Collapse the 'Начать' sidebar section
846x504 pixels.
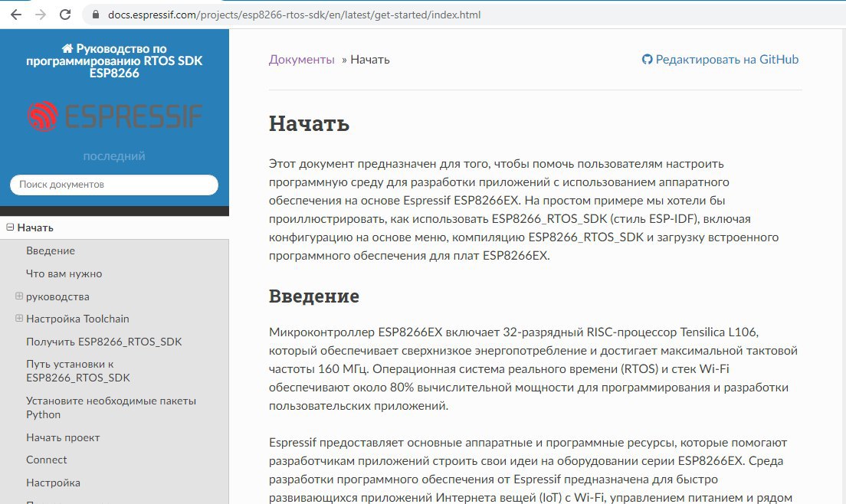pyautogui.click(x=10, y=227)
